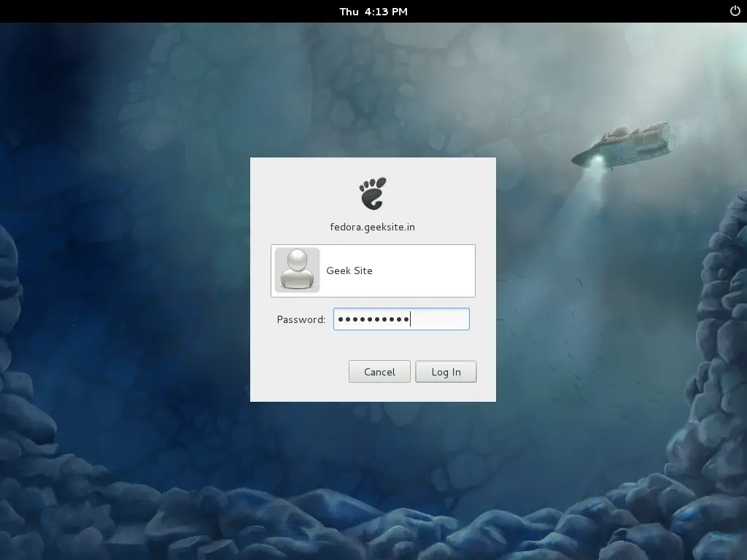The height and width of the screenshot is (560, 747).
Task: Click the power icon in top bar
Action: tap(735, 11)
